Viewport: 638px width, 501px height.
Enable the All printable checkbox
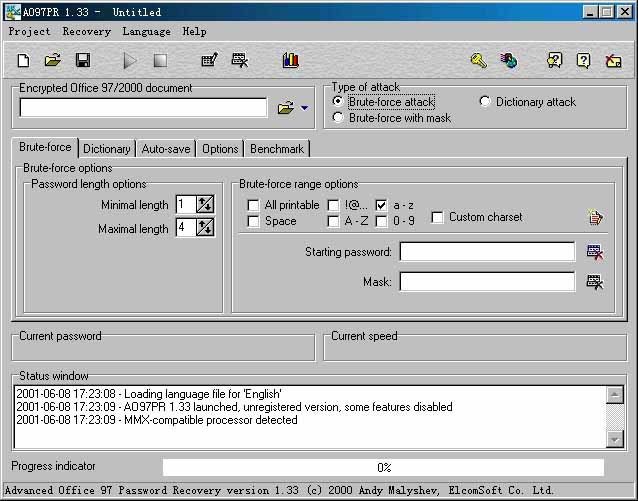(254, 205)
